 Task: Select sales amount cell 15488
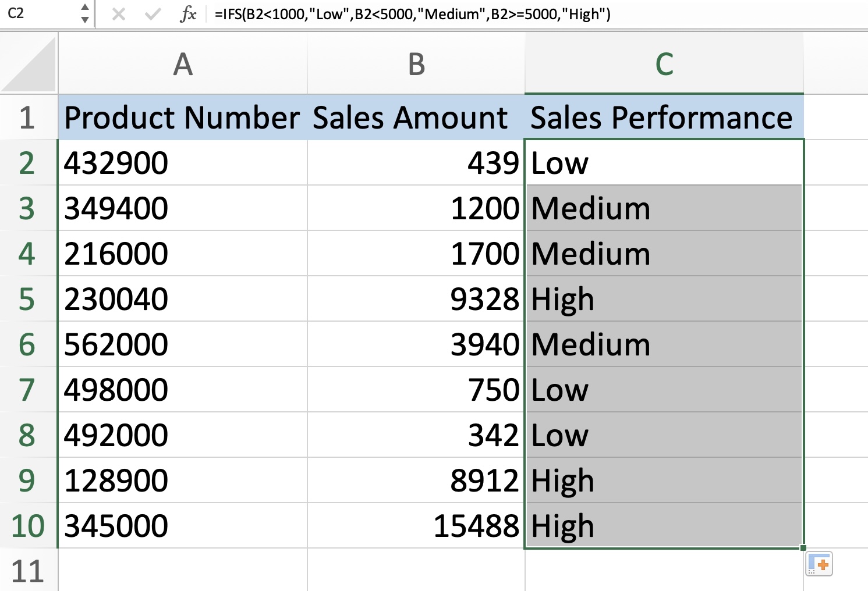pos(416,526)
